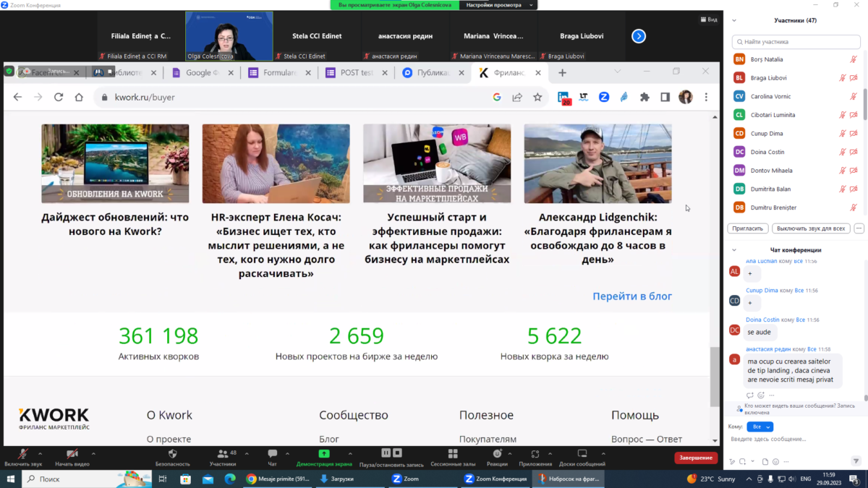The image size is (868, 488).
Task: Add reaction to анастасия редин's message
Action: (x=761, y=395)
